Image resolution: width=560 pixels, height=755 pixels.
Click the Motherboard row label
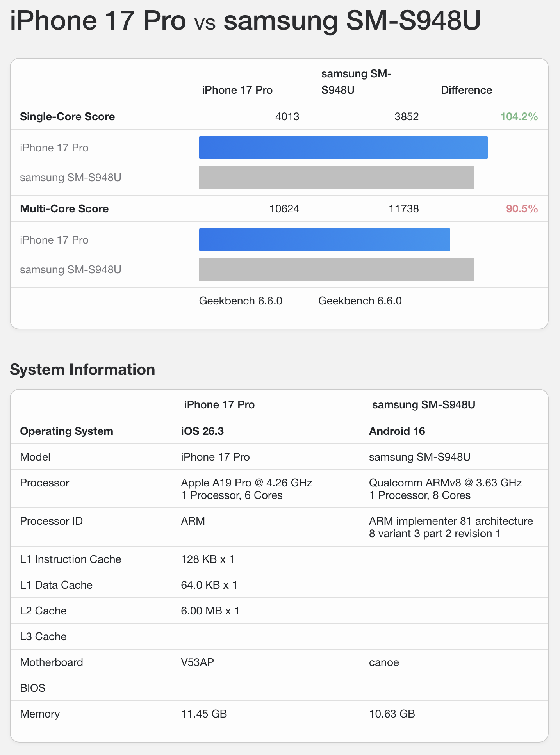52,662
